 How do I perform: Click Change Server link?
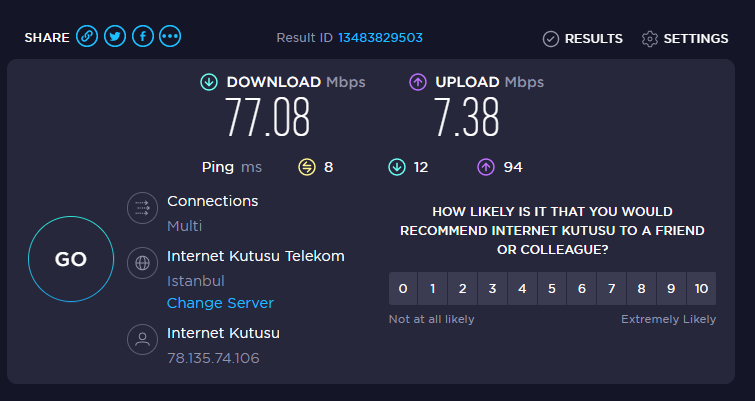tap(220, 303)
